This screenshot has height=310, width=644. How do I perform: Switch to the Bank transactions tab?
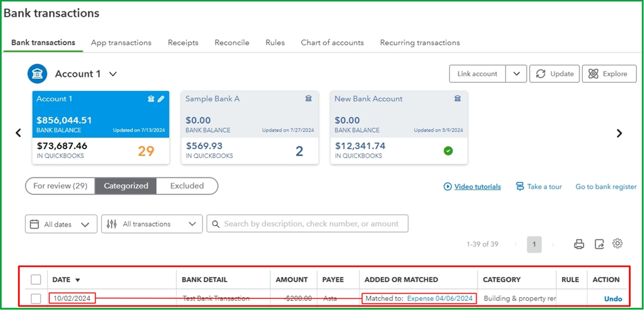click(43, 43)
